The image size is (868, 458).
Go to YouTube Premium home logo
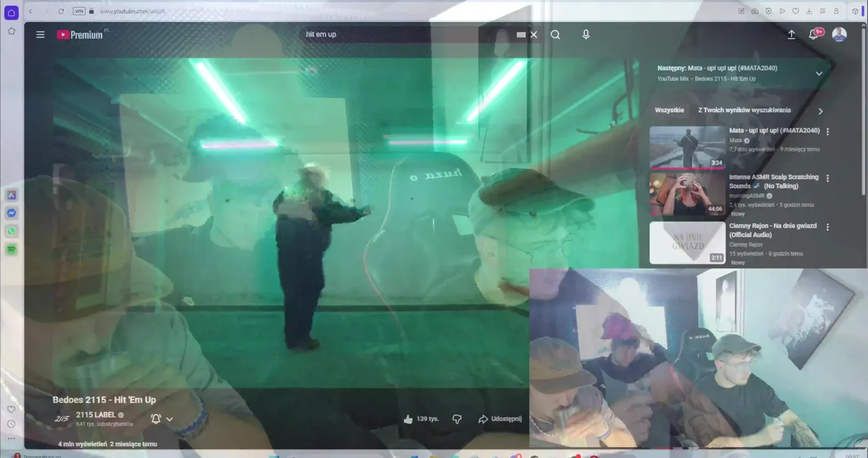tap(79, 35)
